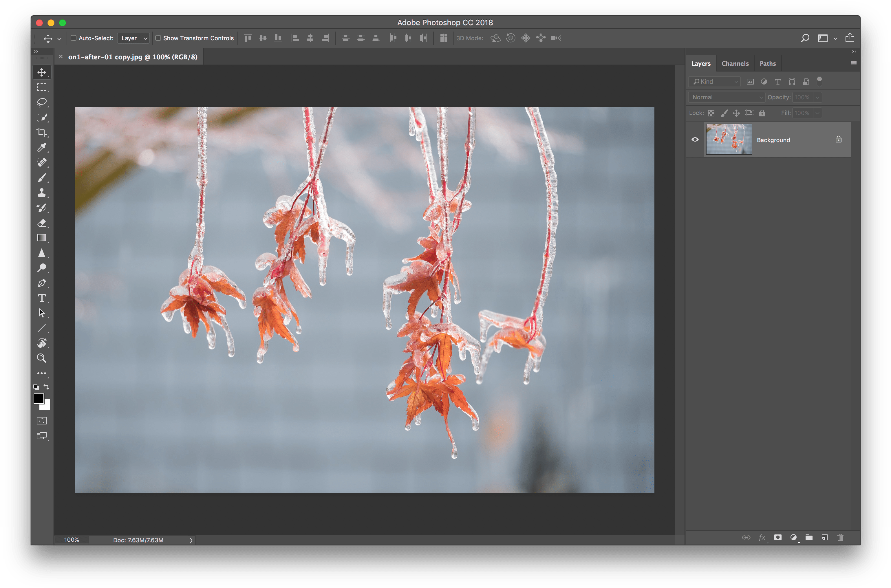Switch to the Channels tab

tap(735, 63)
